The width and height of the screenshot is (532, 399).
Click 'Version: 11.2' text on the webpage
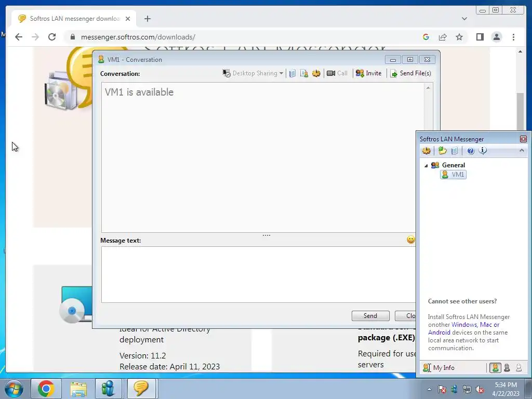pos(142,355)
